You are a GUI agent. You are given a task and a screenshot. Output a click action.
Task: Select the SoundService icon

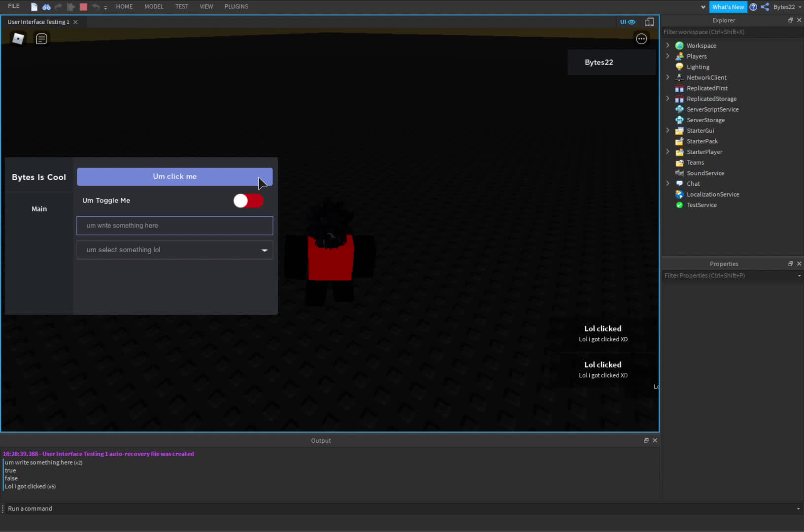679,173
